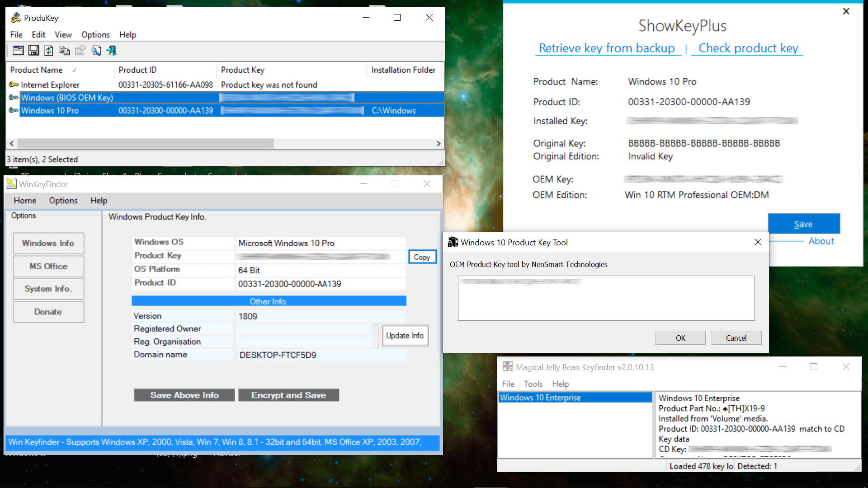The image size is (868, 488).
Task: Click the Windows 10 Product Key Tool OK button
Action: [680, 338]
